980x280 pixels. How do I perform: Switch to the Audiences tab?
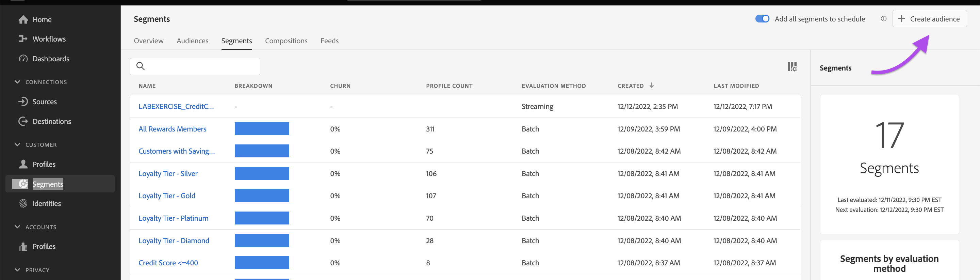193,41
